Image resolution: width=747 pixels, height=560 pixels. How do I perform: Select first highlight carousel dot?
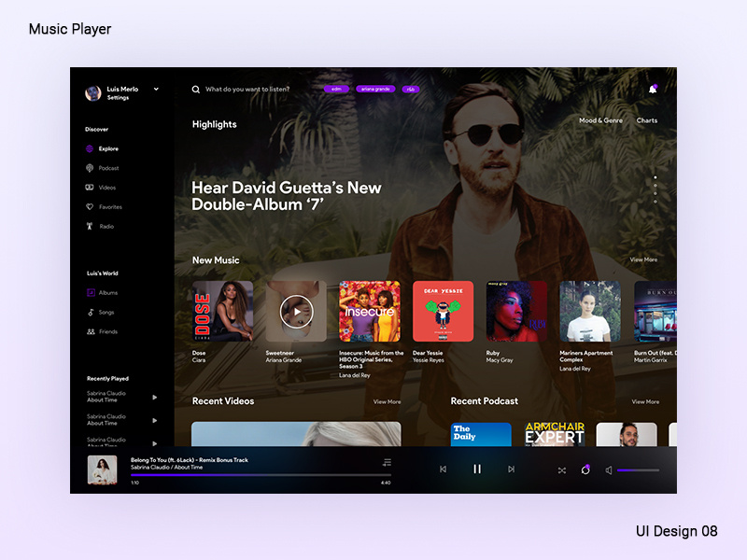(655, 177)
